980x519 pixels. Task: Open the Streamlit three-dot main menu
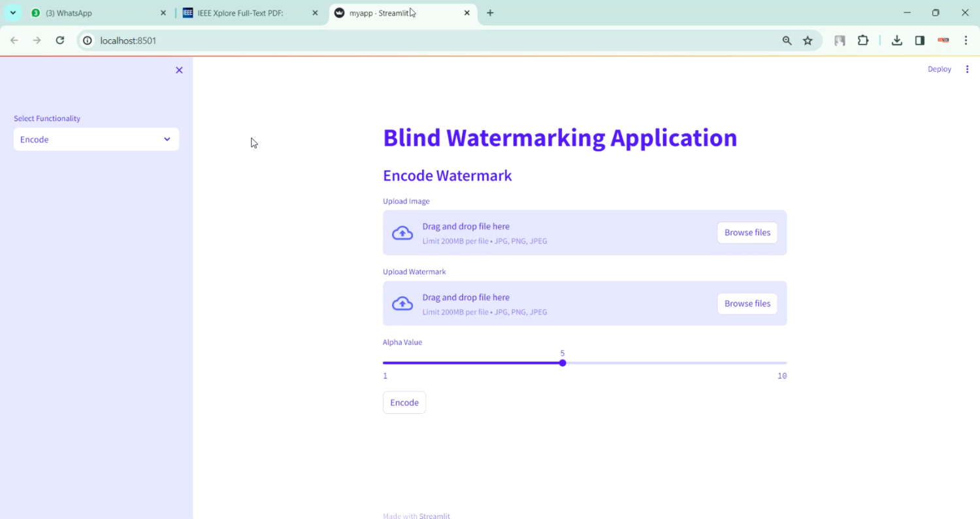(967, 69)
